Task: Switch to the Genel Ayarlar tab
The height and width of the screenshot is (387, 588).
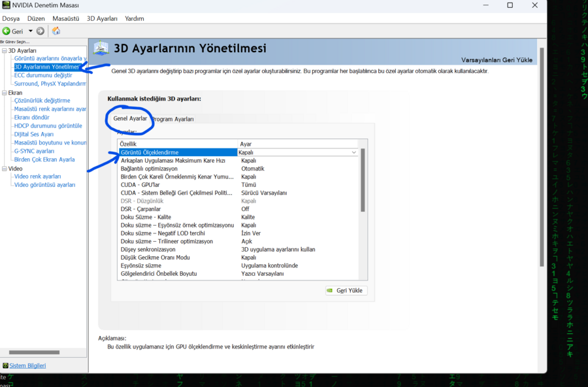Action: coord(130,118)
